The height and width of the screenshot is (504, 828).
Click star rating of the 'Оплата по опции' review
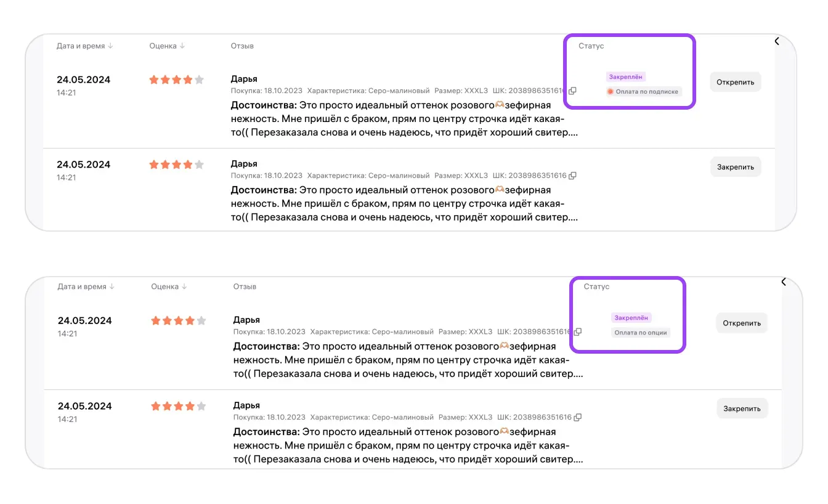[x=178, y=320]
